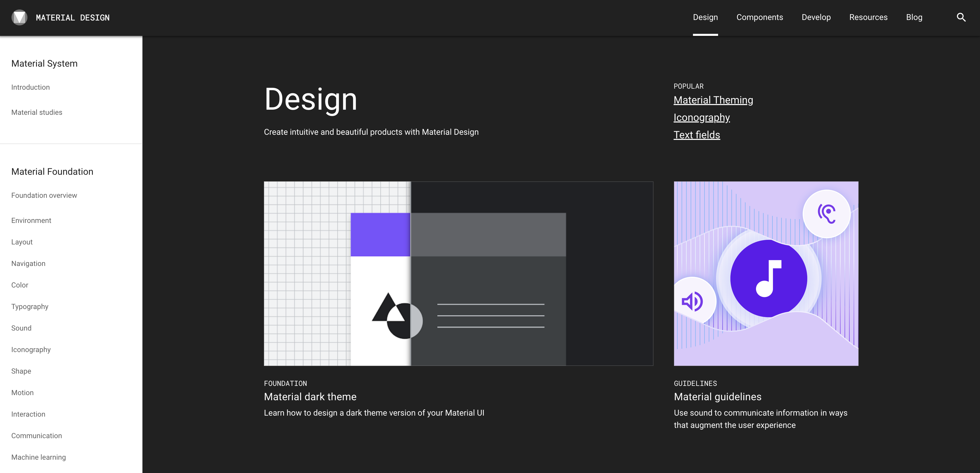Click the Material Design logo icon

19,17
